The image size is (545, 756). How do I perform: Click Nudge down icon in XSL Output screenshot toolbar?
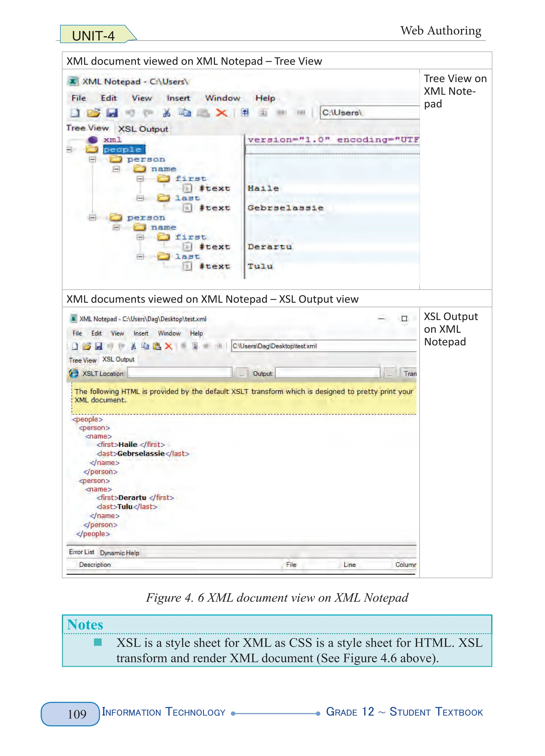195,346
